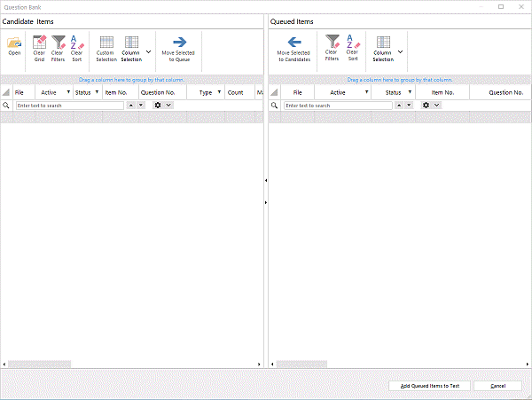Viewport: 532px width, 400px height.
Task: Clear Grid in Candidate Items toolbar
Action: tap(39, 45)
